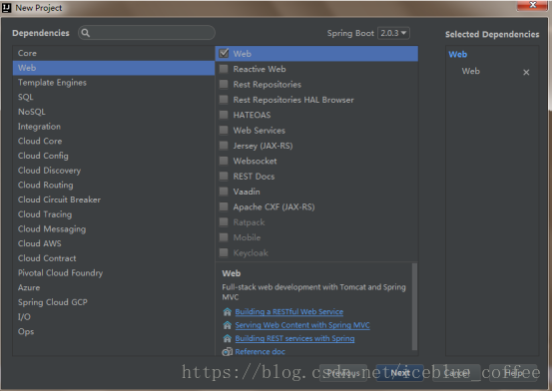Click the Previous button
Image resolution: width=552 pixels, height=392 pixels.
343,373
